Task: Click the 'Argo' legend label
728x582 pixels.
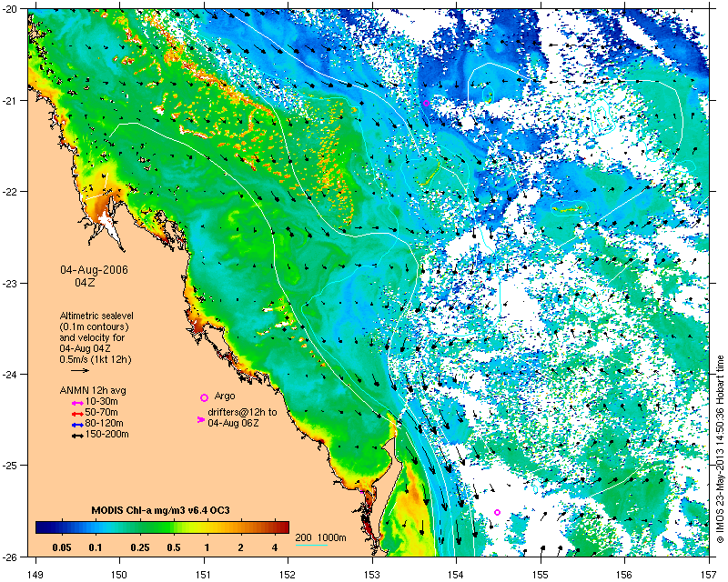Action: pyautogui.click(x=225, y=396)
